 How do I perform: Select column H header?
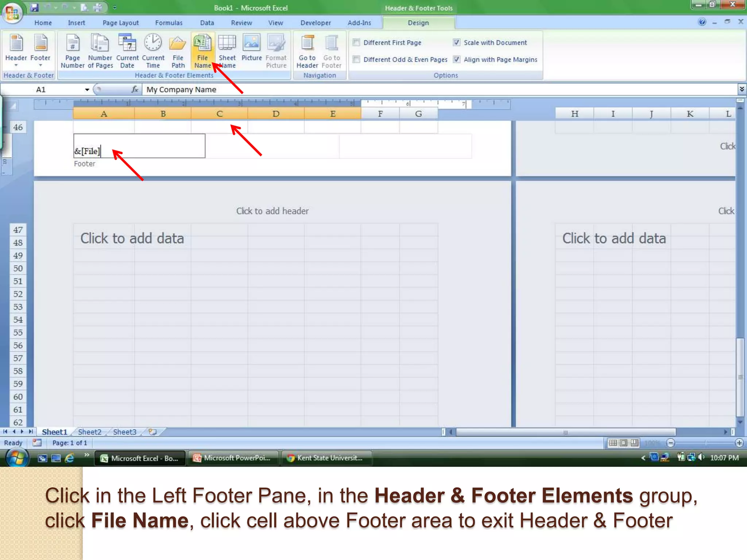(x=574, y=114)
